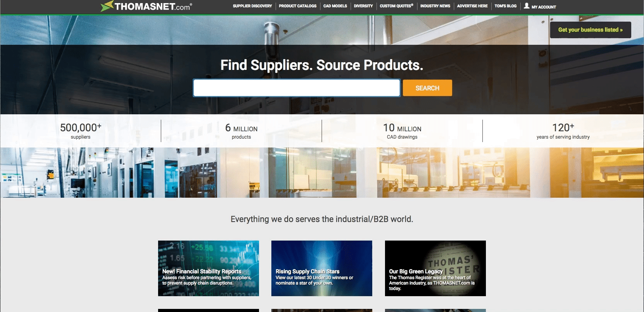Focus the supplier search input field

click(296, 88)
